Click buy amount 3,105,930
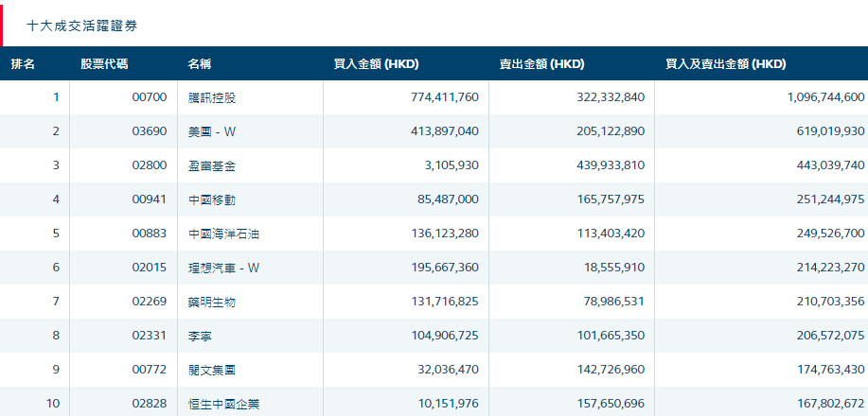Image resolution: width=868 pixels, height=416 pixels. click(x=452, y=165)
